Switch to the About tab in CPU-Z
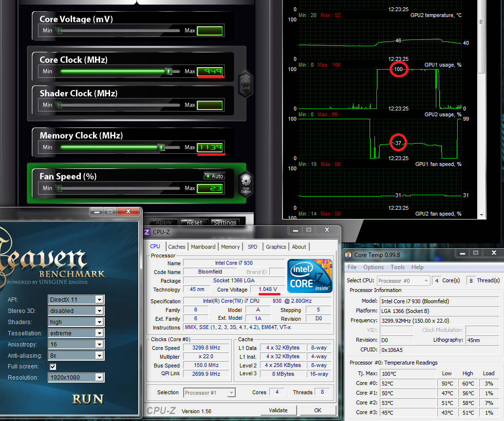 tap(299, 247)
